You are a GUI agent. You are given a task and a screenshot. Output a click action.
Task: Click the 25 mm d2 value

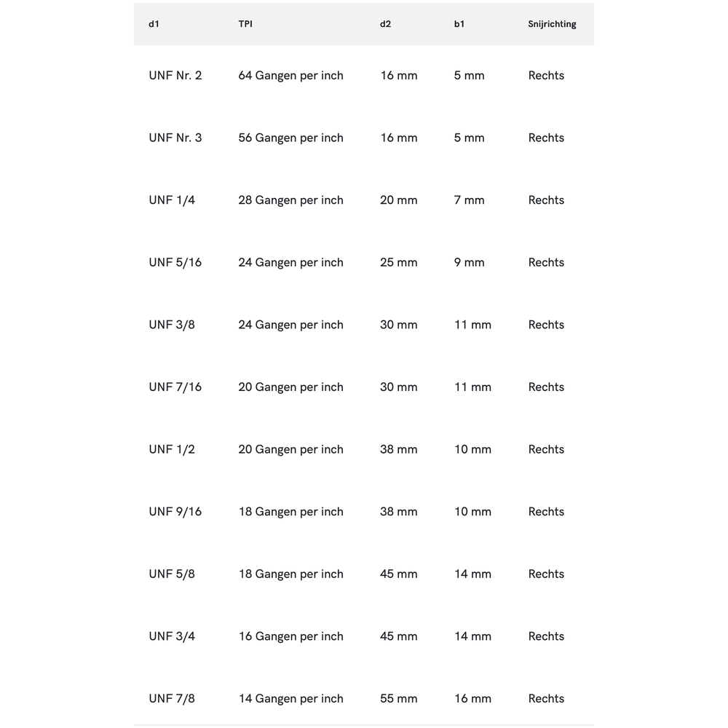click(399, 263)
